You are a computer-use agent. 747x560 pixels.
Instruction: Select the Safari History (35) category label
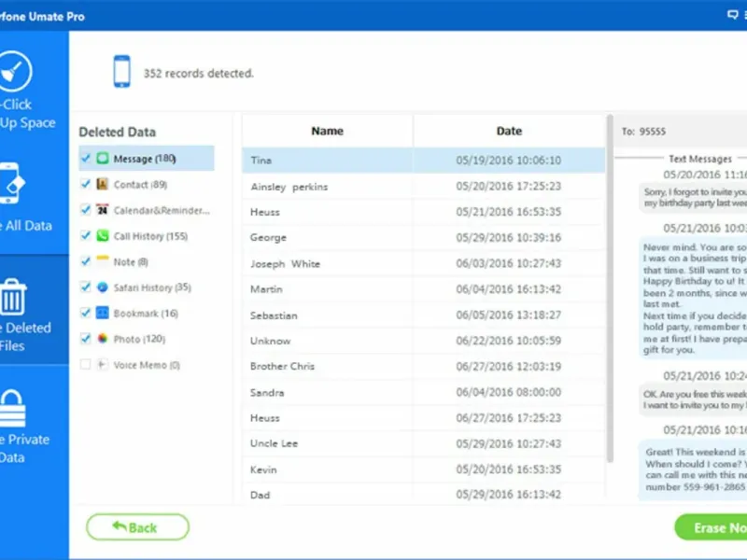(152, 287)
